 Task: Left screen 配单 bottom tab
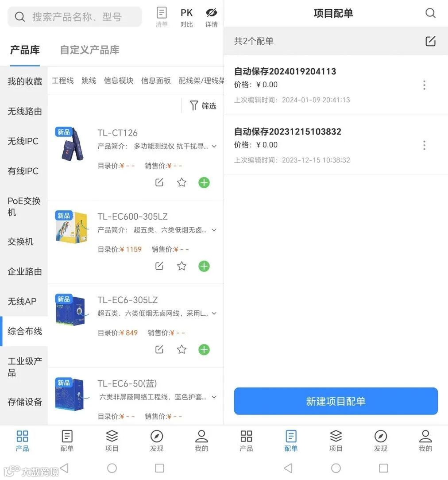[x=67, y=441]
